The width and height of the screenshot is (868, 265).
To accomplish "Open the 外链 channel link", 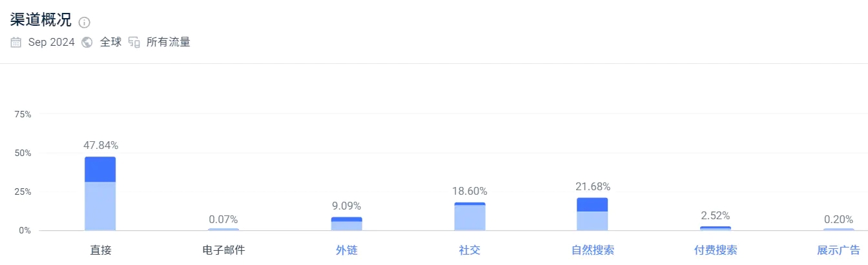I will 346,250.
